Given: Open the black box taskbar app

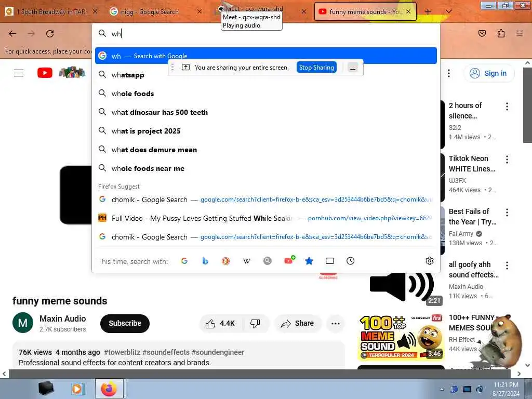Looking at the screenshot, I should pyautogui.click(x=46, y=389).
